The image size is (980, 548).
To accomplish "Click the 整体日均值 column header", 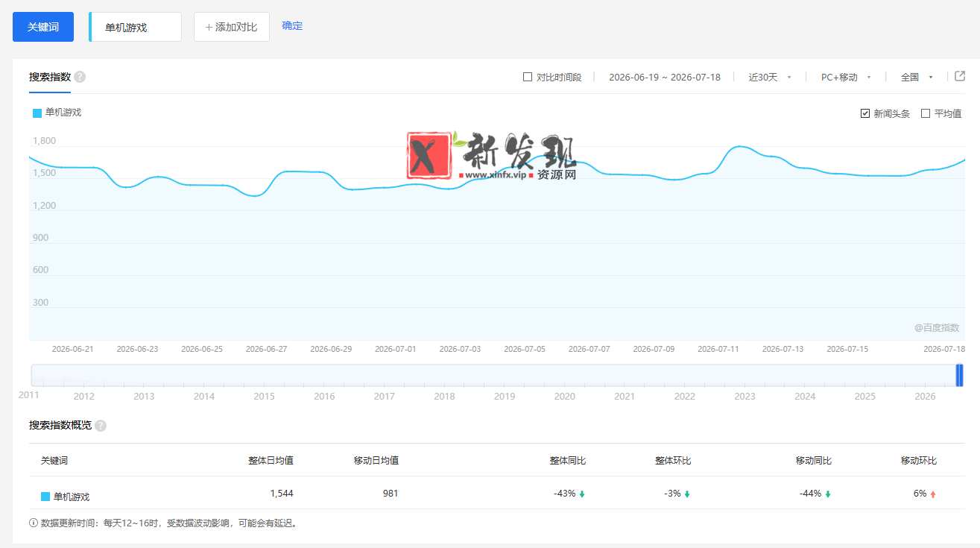I will coord(271,461).
